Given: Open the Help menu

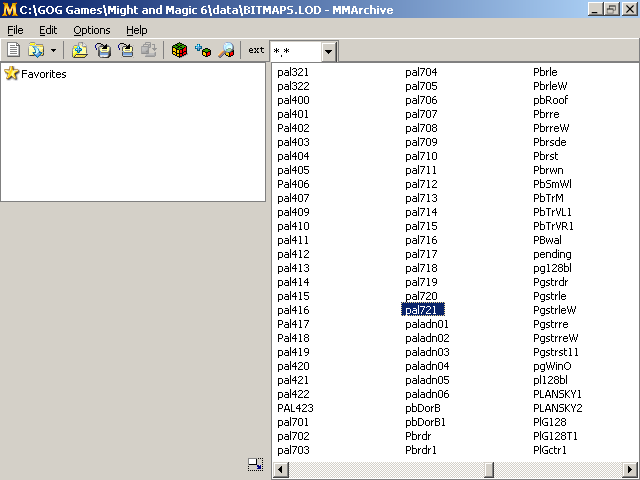Looking at the screenshot, I should 136,30.
